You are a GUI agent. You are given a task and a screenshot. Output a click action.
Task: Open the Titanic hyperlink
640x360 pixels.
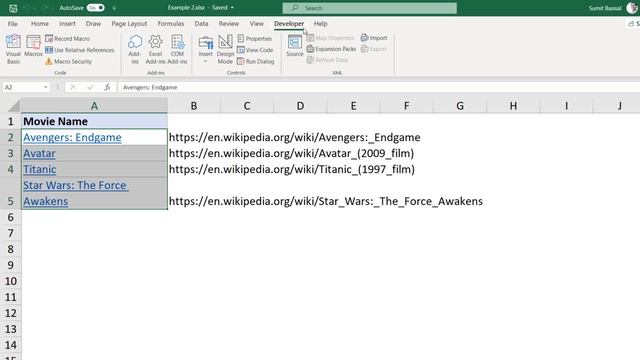[40, 169]
